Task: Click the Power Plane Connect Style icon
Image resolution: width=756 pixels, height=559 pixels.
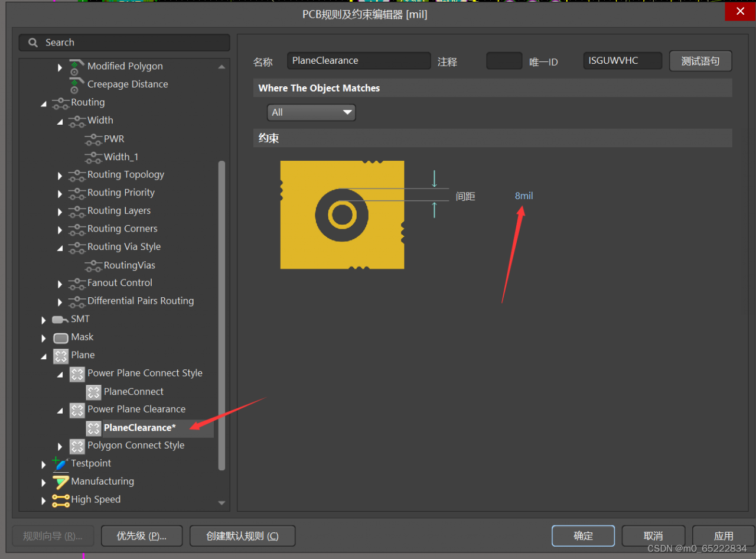Action: (x=77, y=374)
